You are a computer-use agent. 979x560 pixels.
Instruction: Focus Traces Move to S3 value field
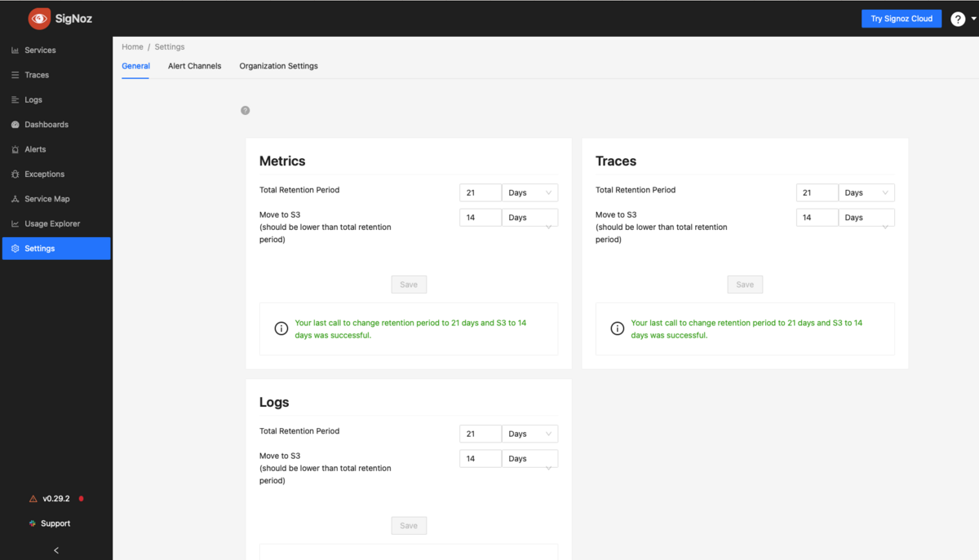[x=817, y=218]
